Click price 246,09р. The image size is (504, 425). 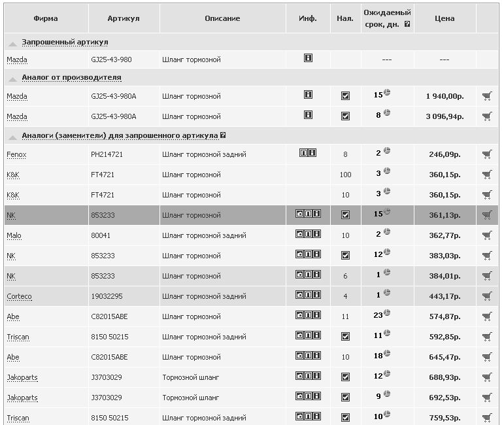[445, 154]
